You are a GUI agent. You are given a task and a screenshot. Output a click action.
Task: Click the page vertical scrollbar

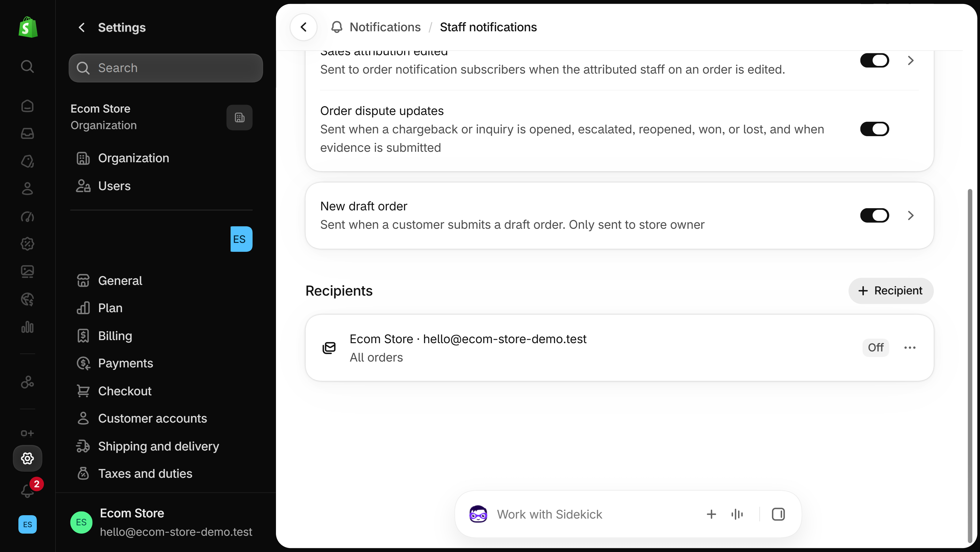tap(970, 365)
